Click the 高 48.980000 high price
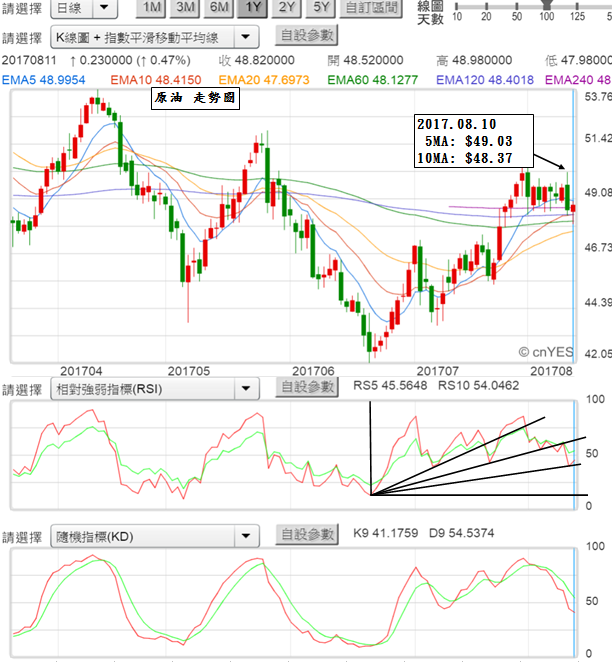 [x=474, y=60]
